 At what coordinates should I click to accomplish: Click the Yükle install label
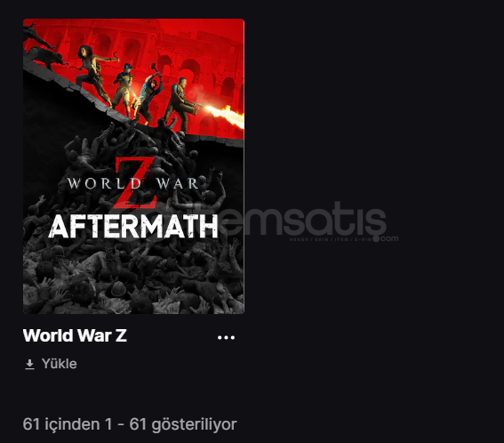pyautogui.click(x=60, y=364)
